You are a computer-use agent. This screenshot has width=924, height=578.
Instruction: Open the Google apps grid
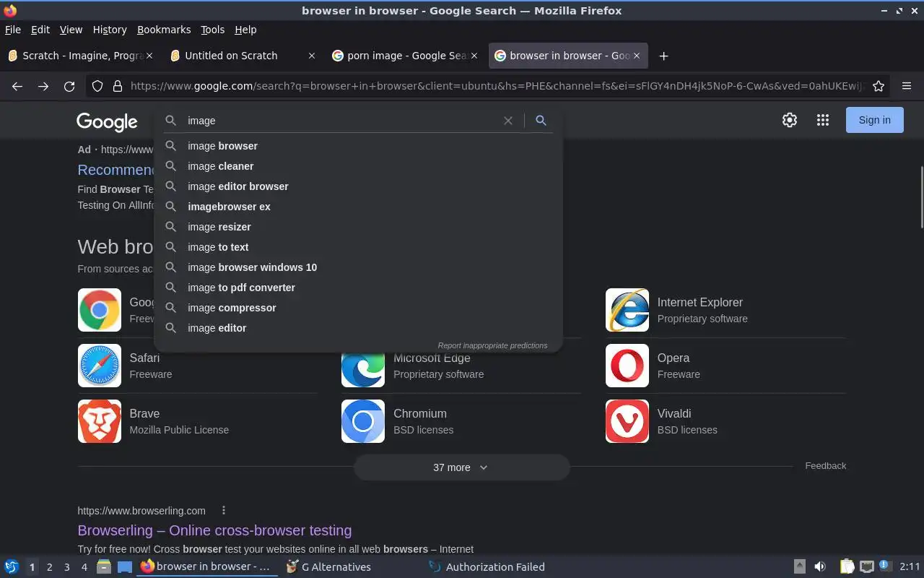pos(823,120)
